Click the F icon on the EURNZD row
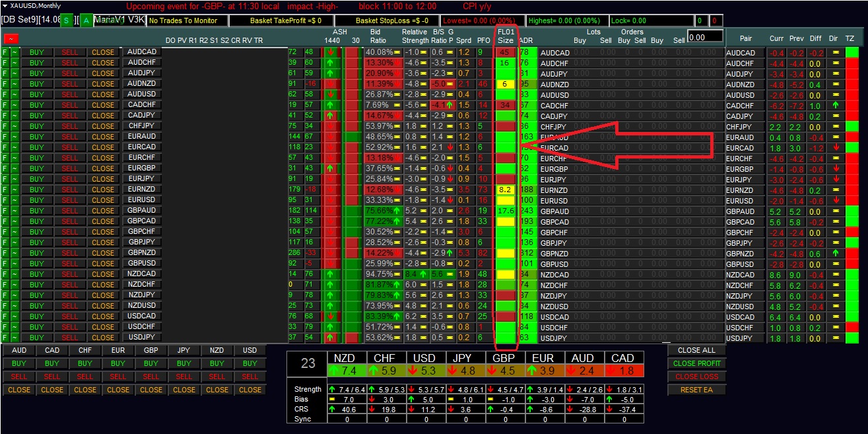The height and width of the screenshot is (434, 868). click(5, 190)
